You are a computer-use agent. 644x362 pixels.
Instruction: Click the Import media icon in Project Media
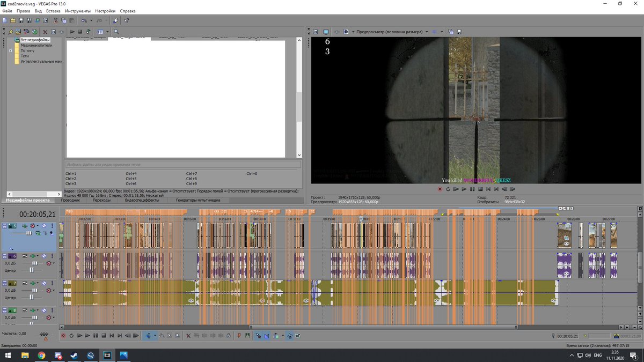(x=18, y=32)
